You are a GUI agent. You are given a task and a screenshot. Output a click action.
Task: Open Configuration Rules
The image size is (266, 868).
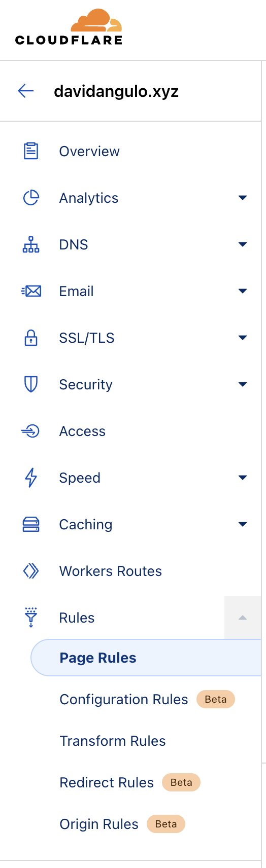124,699
